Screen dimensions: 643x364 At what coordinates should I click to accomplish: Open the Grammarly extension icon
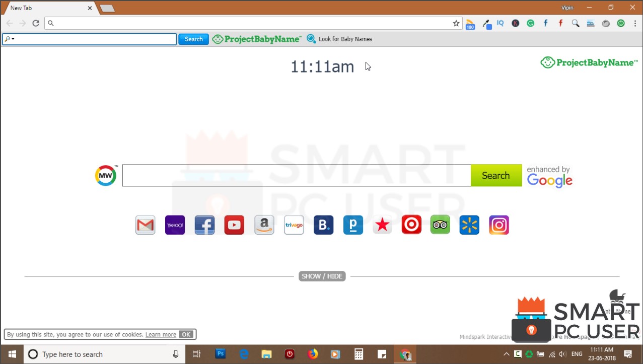tap(530, 23)
